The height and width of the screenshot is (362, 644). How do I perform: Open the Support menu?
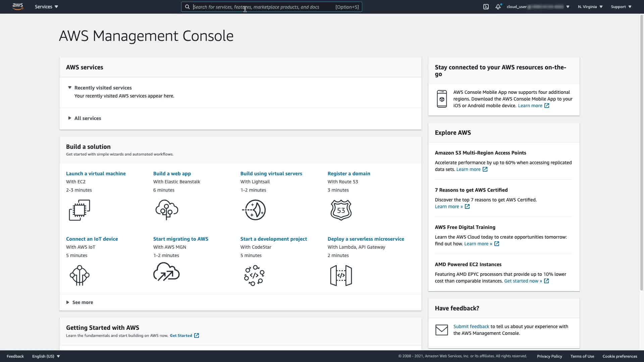click(x=621, y=7)
